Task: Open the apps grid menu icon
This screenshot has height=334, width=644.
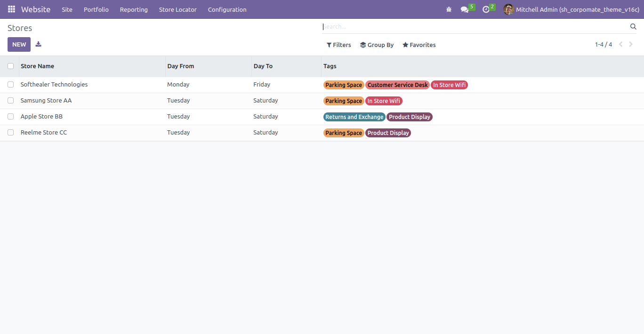Action: [11, 9]
